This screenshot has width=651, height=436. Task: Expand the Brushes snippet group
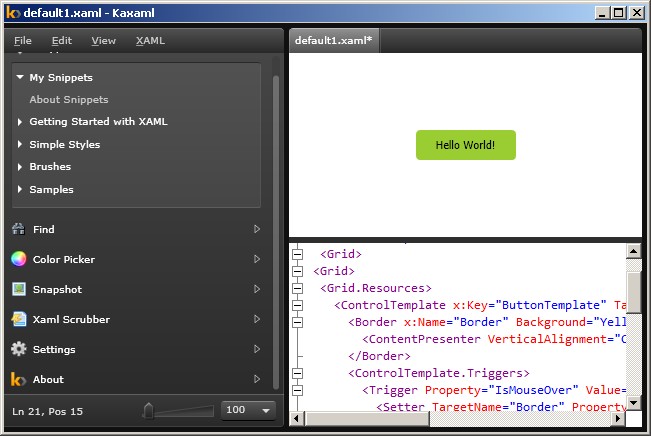pyautogui.click(x=20, y=167)
